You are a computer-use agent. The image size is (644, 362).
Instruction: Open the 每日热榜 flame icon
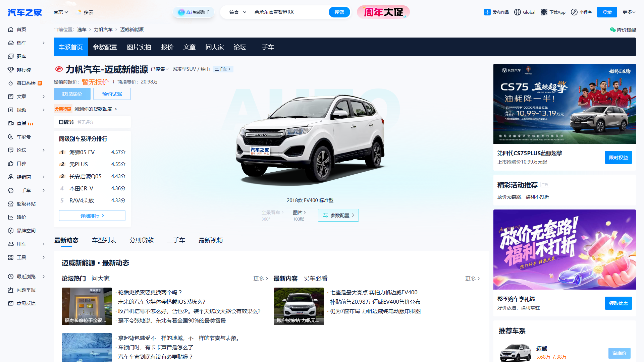11,83
